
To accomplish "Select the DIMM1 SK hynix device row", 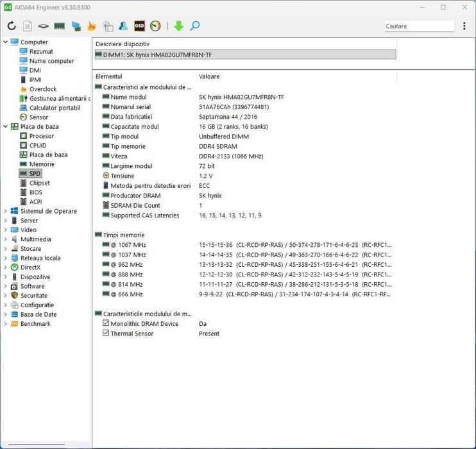I will (245, 55).
